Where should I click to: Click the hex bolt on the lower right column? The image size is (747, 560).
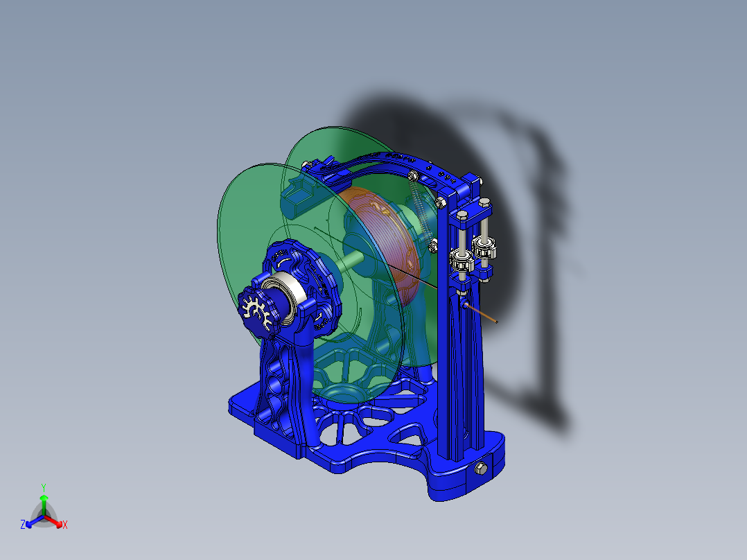pyautogui.click(x=480, y=469)
